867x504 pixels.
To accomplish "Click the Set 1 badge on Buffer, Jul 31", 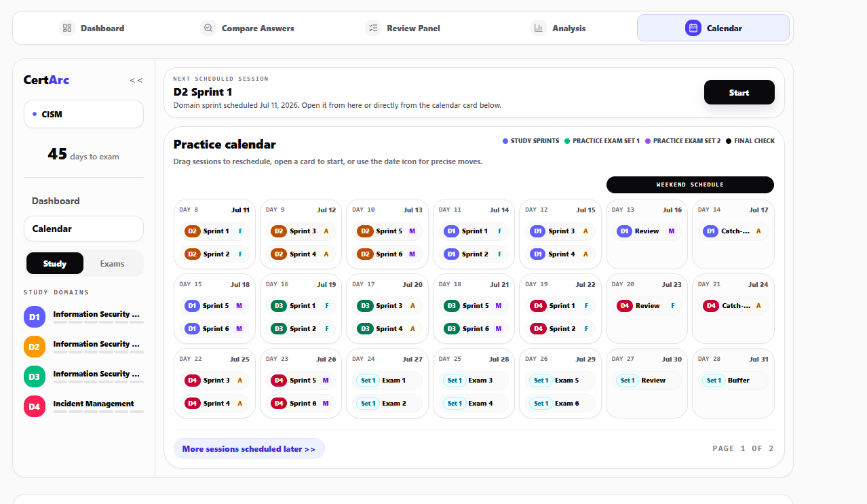I will pyautogui.click(x=714, y=381).
